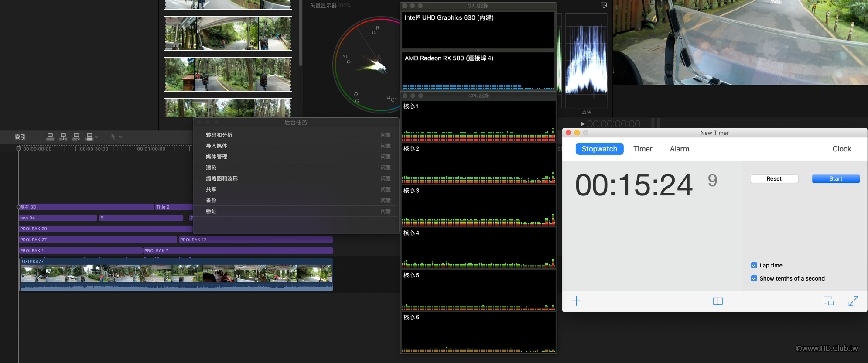Click the book icon in timer window

point(718,301)
